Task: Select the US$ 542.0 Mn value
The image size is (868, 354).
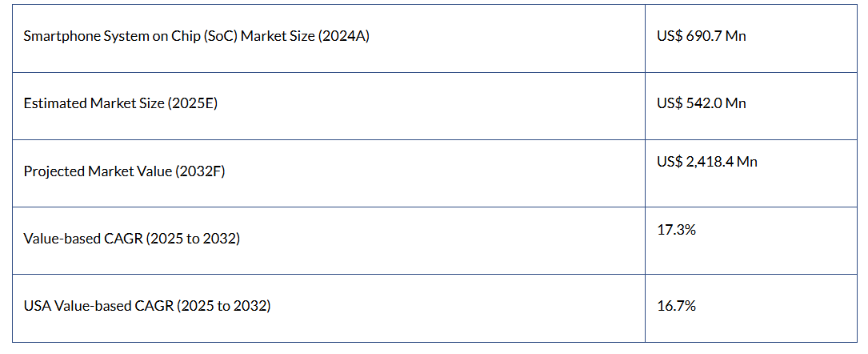Action: [701, 103]
